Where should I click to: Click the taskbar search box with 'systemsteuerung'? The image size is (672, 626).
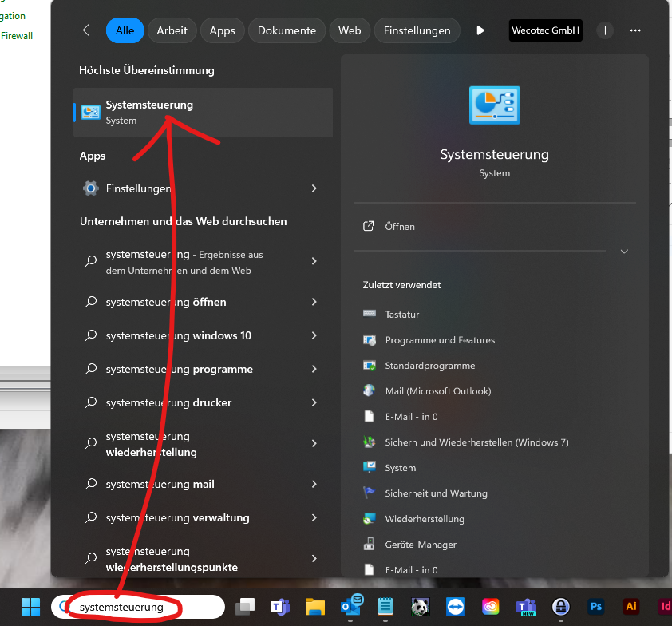click(138, 607)
